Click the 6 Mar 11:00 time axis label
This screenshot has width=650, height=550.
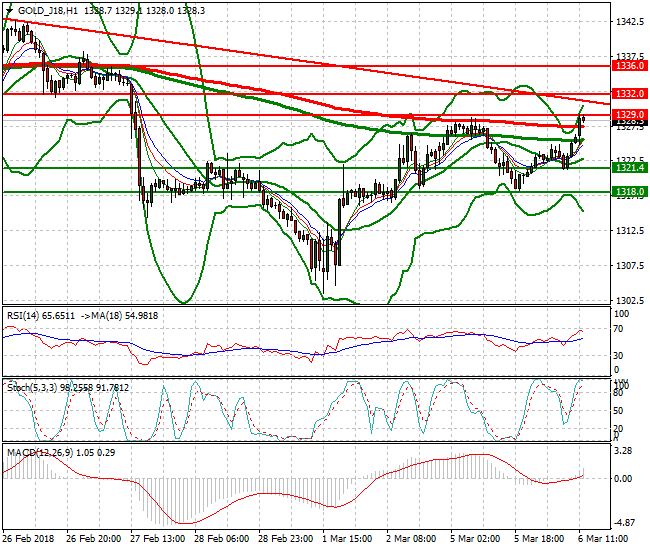click(603, 539)
